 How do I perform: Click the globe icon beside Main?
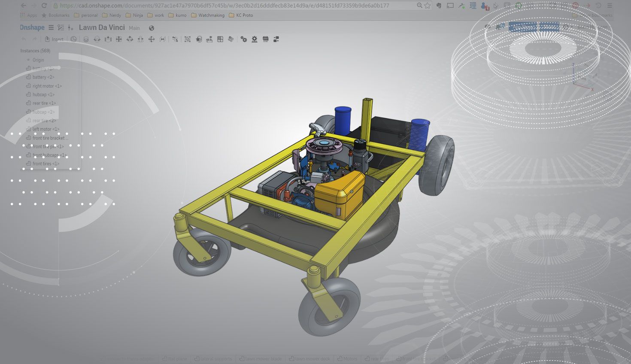152,28
